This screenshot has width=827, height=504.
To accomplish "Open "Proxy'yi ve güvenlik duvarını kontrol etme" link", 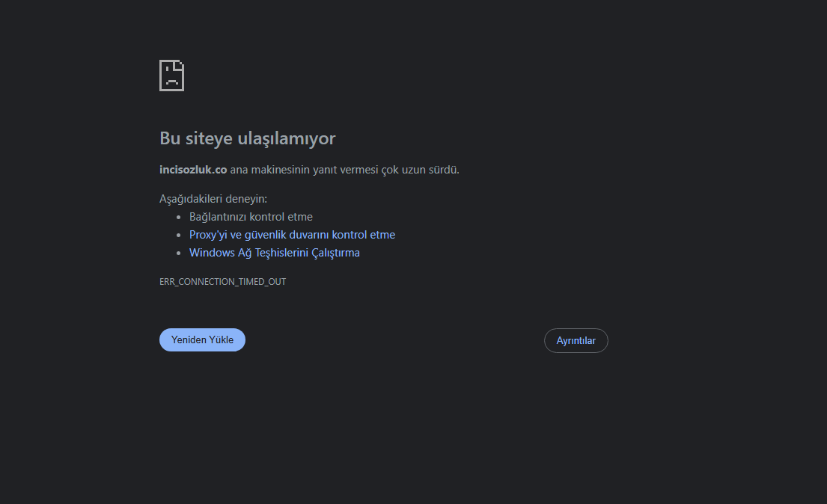I will (x=292, y=235).
